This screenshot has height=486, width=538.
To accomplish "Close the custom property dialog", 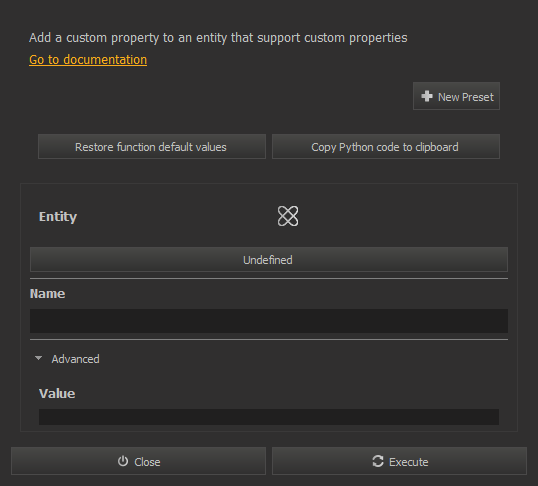I will [x=138, y=461].
